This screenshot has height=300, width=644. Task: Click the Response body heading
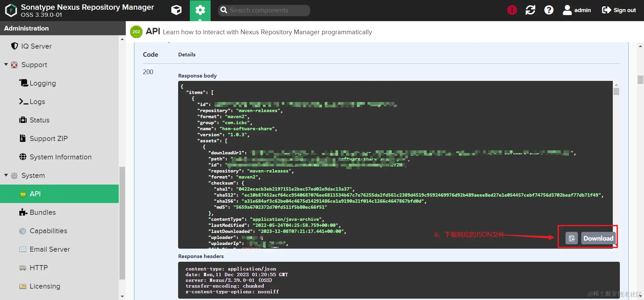pos(197,76)
